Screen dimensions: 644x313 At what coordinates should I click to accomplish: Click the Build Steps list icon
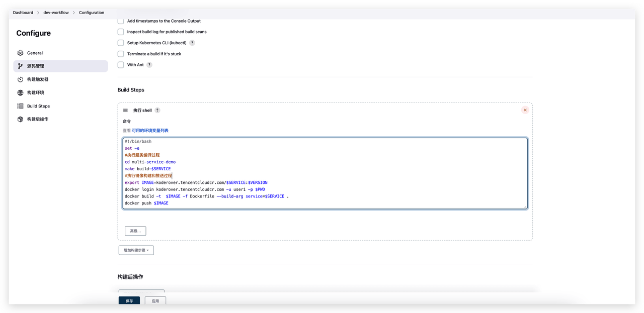[20, 106]
